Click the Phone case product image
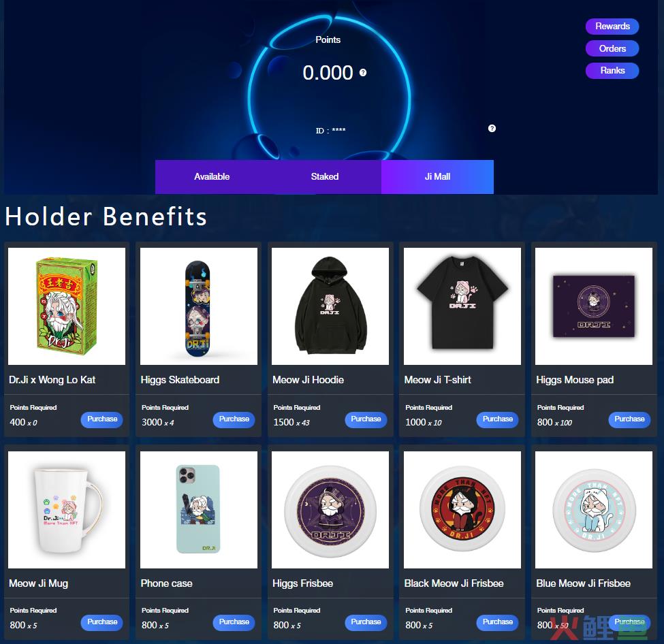 click(x=199, y=510)
